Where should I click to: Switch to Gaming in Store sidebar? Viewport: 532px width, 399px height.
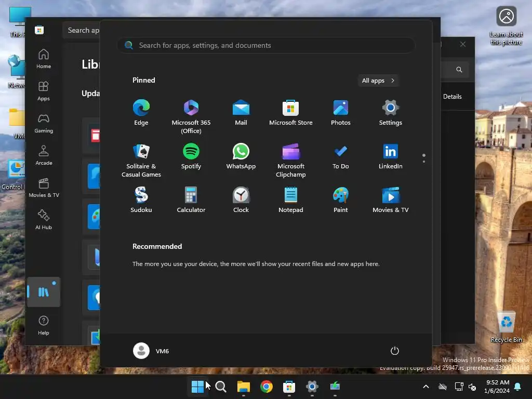(44, 124)
